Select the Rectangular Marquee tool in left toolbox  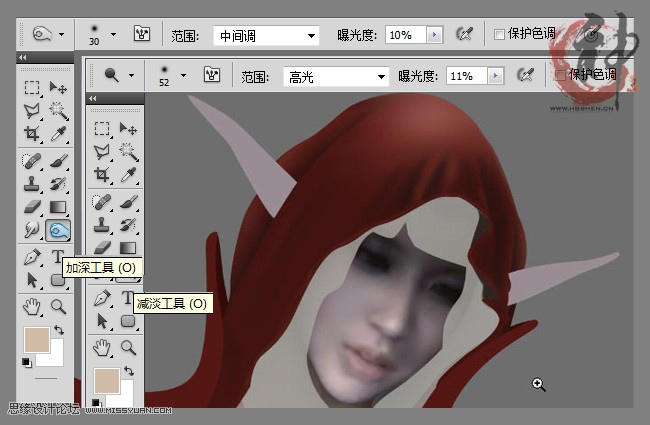pyautogui.click(x=32, y=88)
